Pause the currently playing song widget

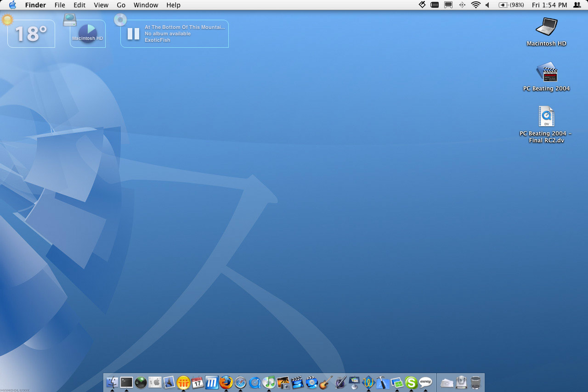[133, 34]
